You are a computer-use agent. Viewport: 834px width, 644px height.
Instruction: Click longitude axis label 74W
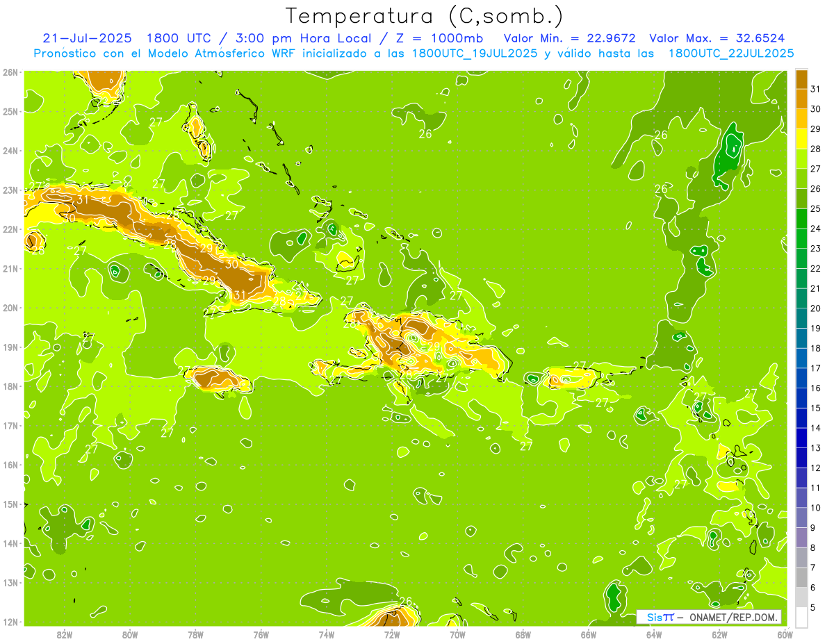327,635
